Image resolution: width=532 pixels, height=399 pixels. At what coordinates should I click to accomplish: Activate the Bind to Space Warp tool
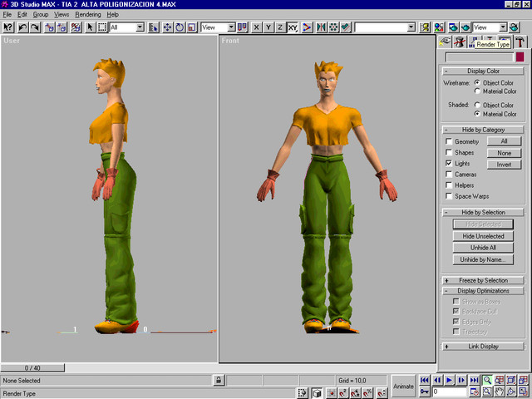click(x=76, y=27)
